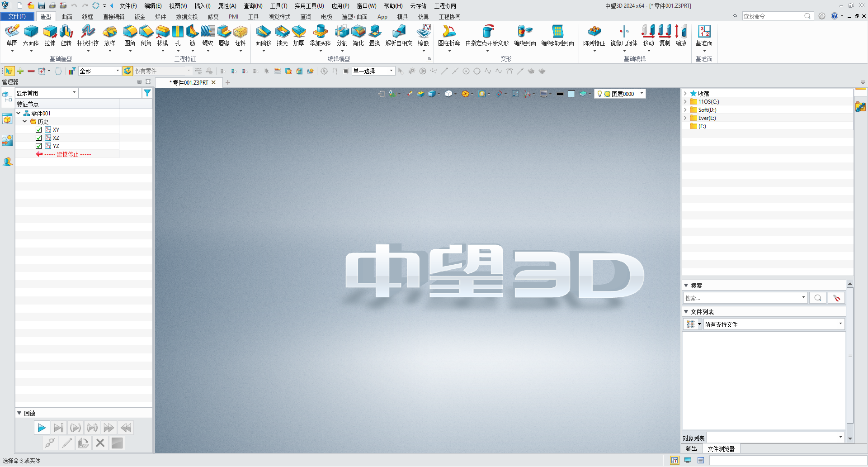This screenshot has height=467, width=868.
Task: Select the 简化 simplify tool
Action: coord(358,35)
